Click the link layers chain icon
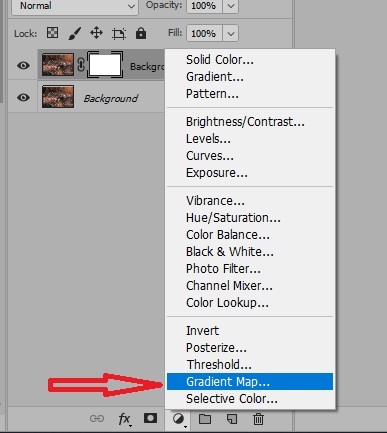This screenshot has height=433, width=387. point(97,418)
